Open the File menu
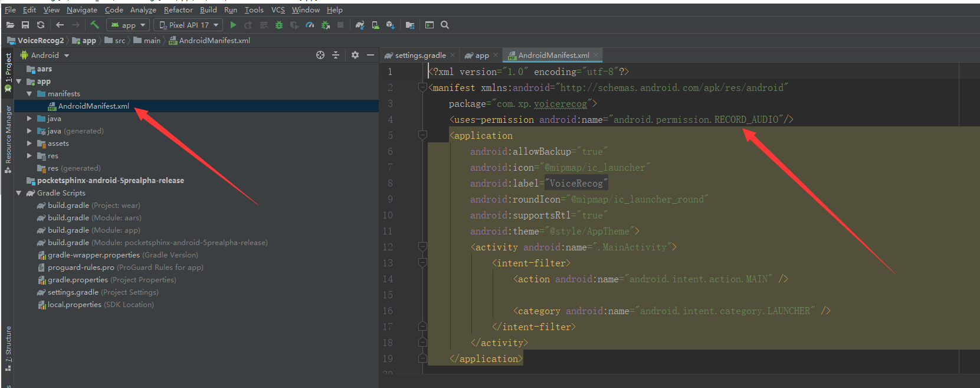The height and width of the screenshot is (388, 980). [x=11, y=9]
